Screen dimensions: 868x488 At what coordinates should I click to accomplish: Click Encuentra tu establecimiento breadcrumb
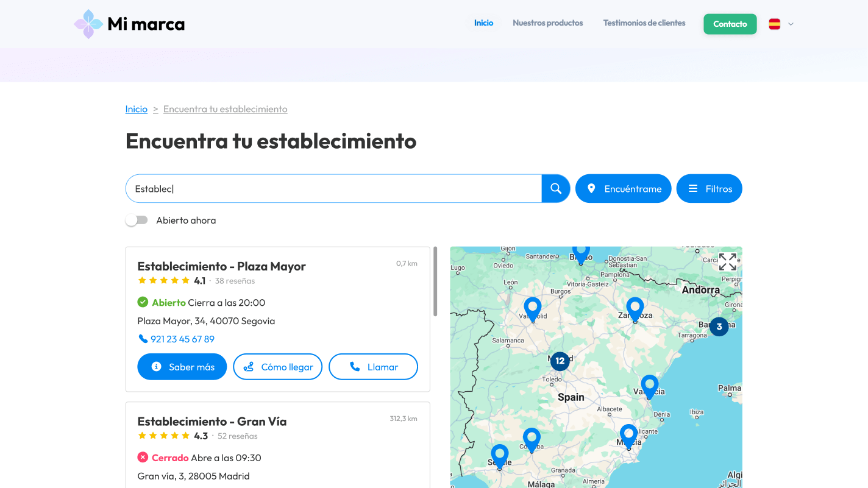pos(226,109)
